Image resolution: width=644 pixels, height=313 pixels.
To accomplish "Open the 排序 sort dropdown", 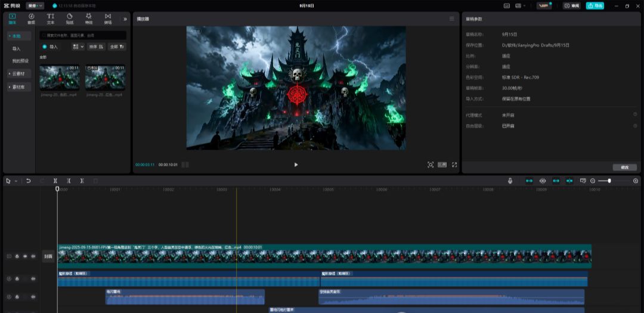I will click(96, 47).
